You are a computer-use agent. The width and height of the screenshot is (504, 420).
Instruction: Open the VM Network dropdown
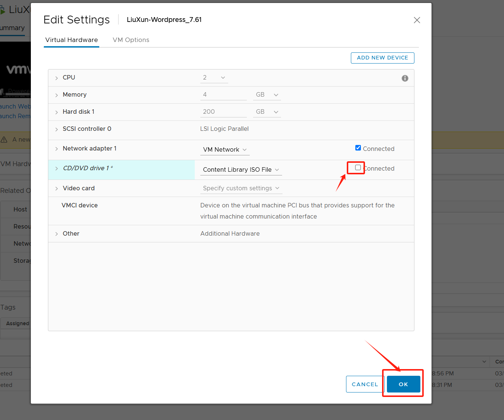pos(225,149)
